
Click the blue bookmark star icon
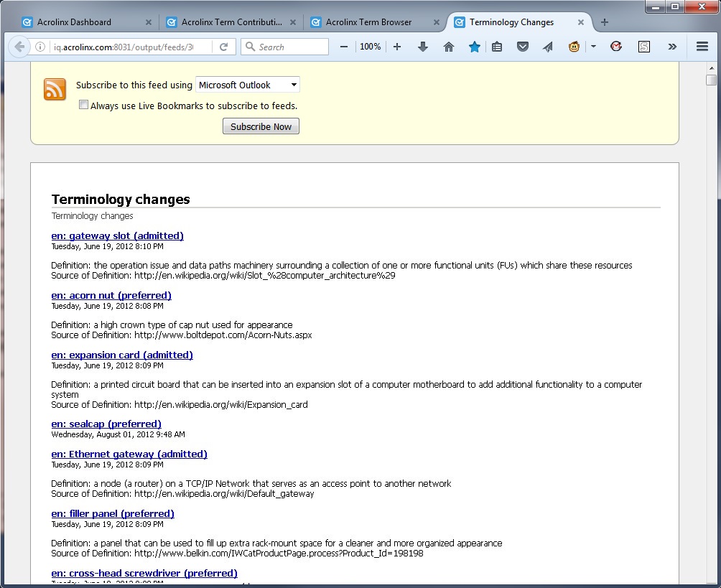point(475,47)
